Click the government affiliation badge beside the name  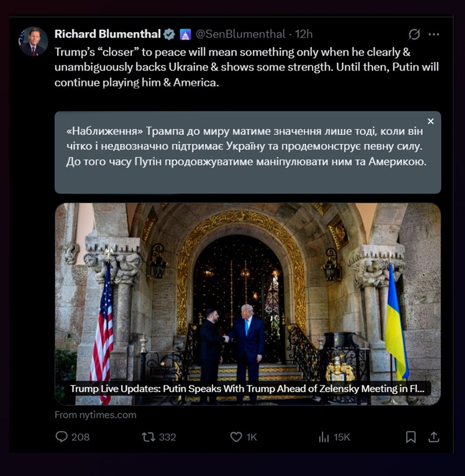pyautogui.click(x=185, y=34)
